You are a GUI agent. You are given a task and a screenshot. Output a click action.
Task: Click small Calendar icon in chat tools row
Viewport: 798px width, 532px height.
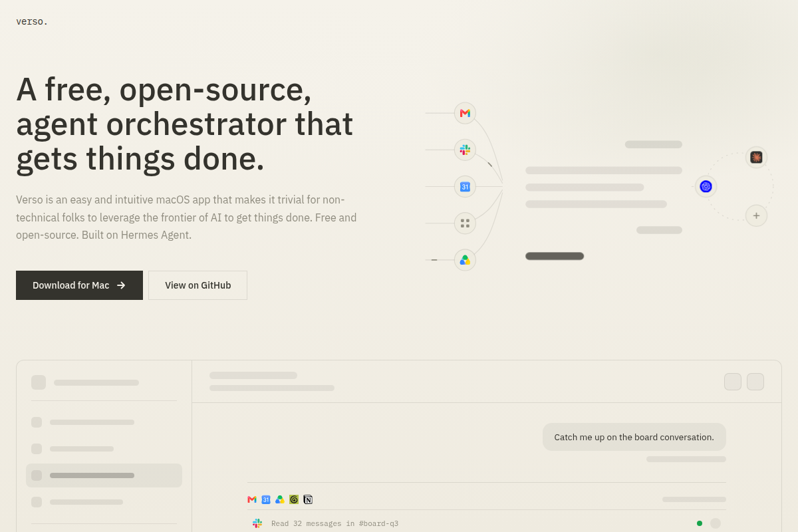[266, 499]
